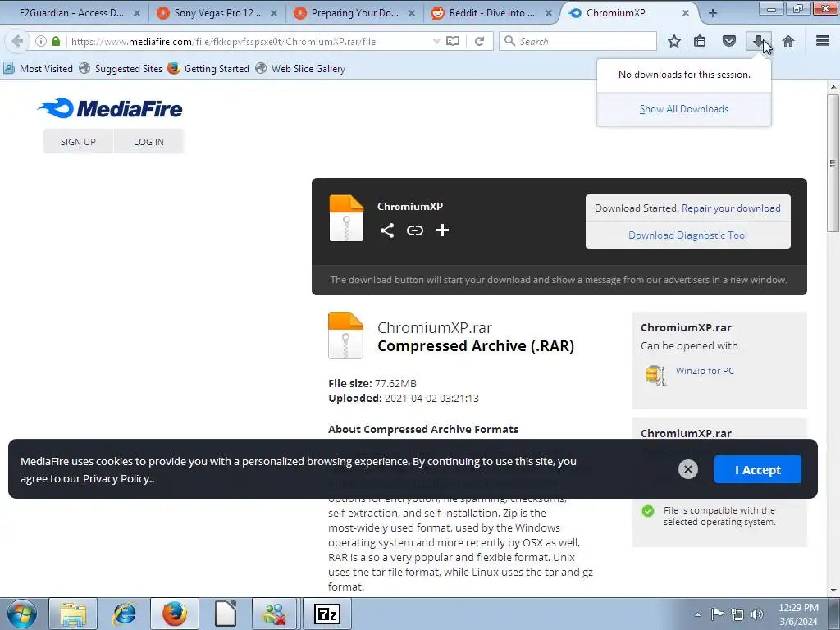Open Web Slice Gallery bookmark
Image resolution: width=840 pixels, height=630 pixels.
pos(300,69)
